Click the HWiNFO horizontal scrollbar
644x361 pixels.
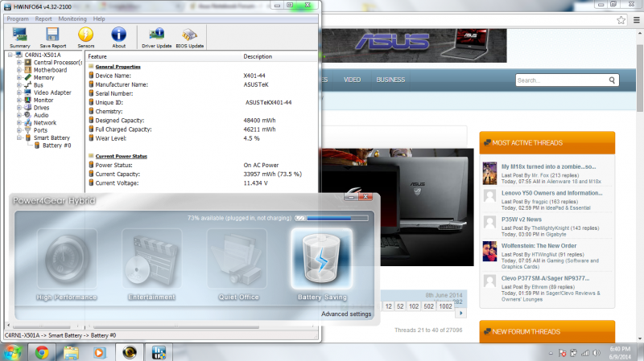[175, 327]
